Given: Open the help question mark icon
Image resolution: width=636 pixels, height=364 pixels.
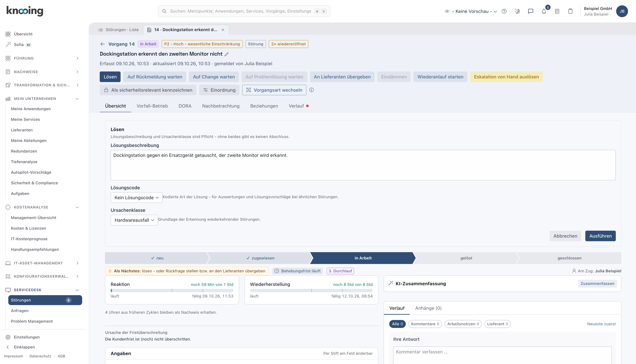Looking at the screenshot, I should (x=504, y=11).
